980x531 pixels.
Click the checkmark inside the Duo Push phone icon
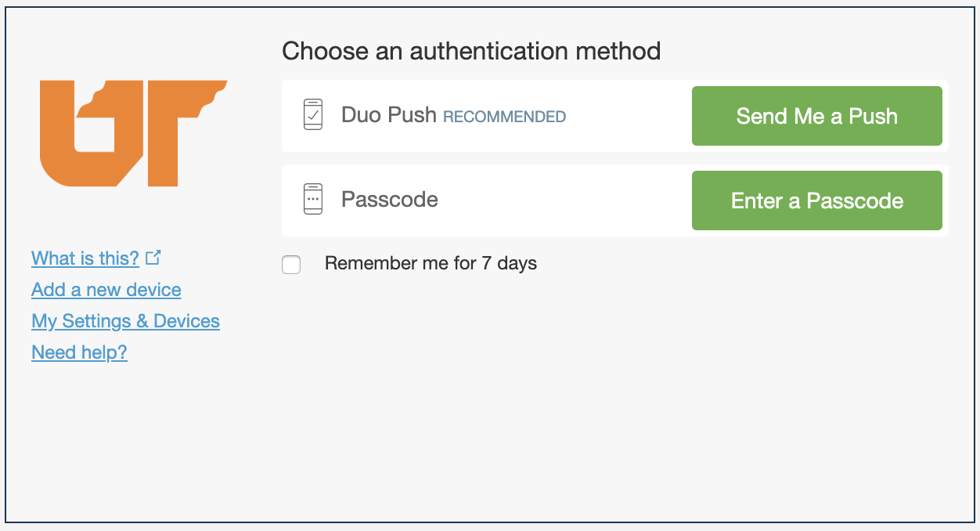312,116
